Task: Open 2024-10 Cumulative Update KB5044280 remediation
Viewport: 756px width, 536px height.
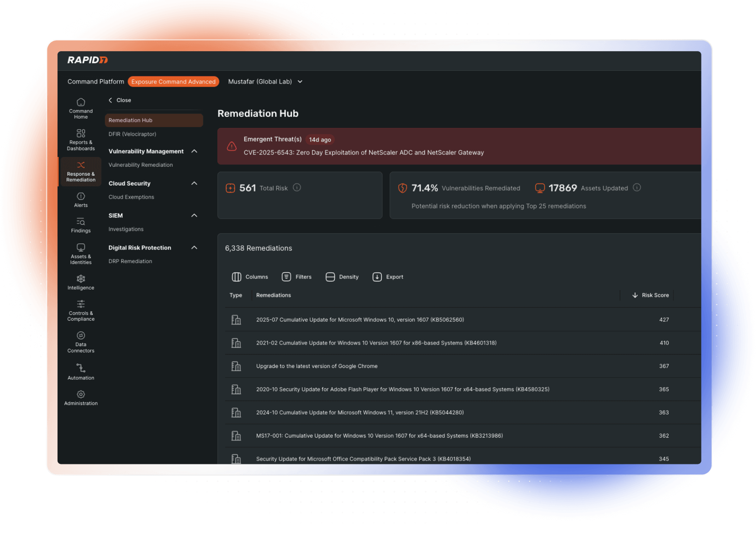Action: (360, 413)
